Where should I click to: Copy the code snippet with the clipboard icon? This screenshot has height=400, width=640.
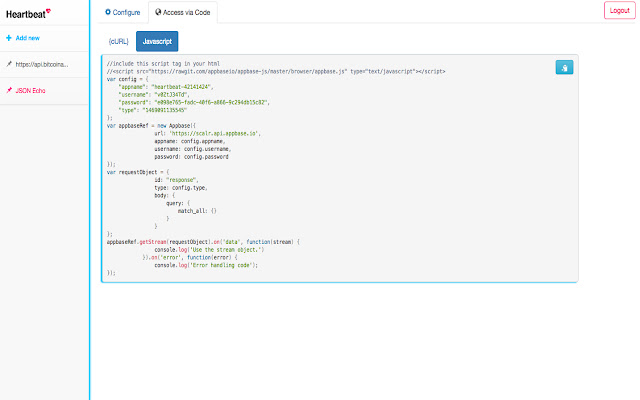tap(564, 67)
